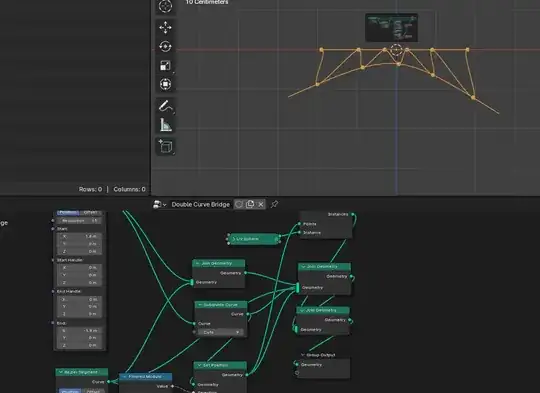Click the empty socket under Group Output Geometry

pyautogui.click(x=297, y=373)
